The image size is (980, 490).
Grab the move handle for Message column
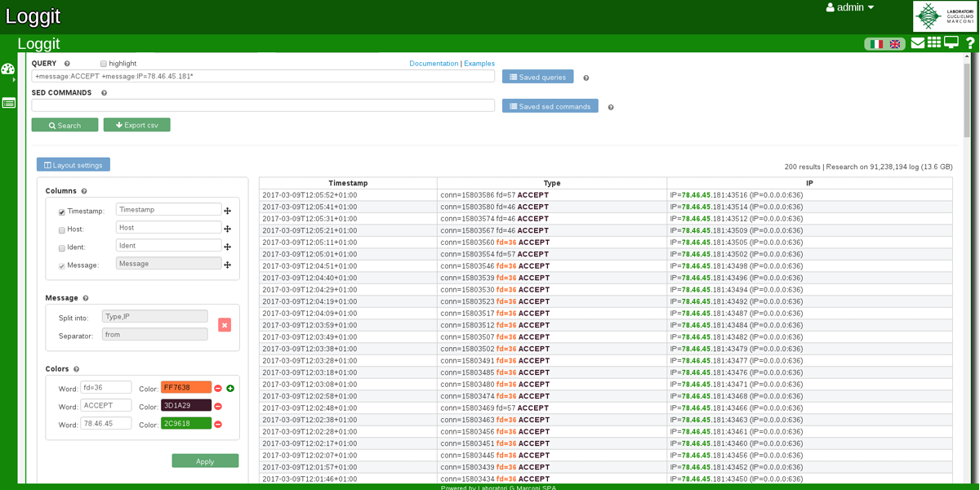[x=228, y=265]
